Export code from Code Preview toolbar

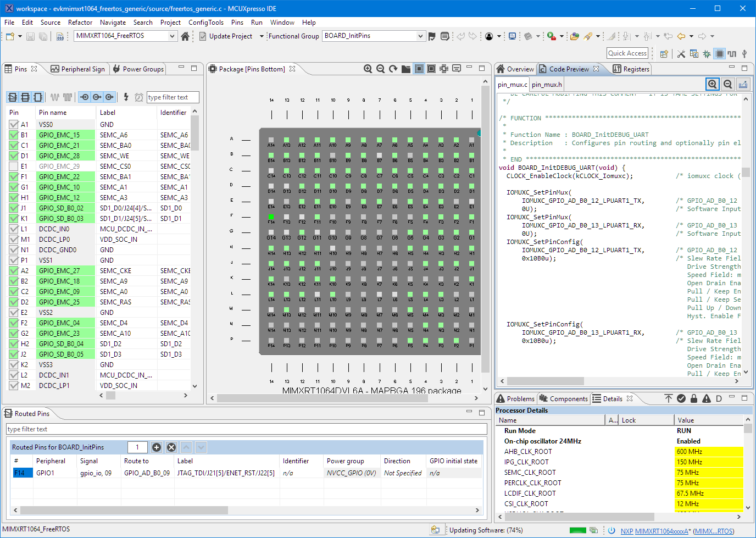[x=743, y=84]
